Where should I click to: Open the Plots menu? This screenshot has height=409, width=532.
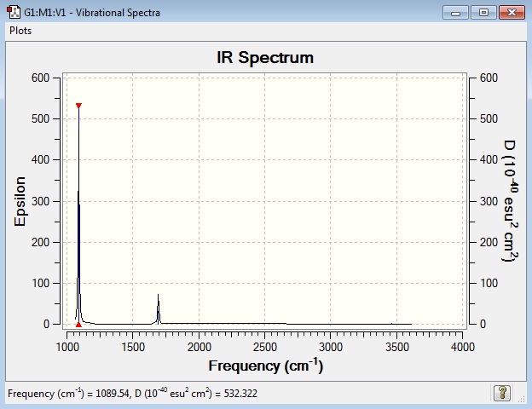(20, 31)
